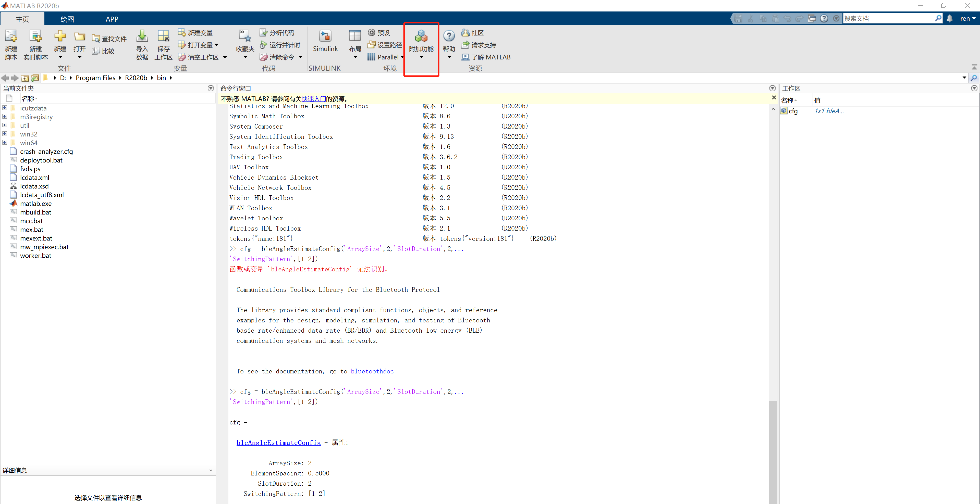Click the Set Path (设置路径) icon
The width and height of the screenshot is (980, 504).
tap(372, 45)
